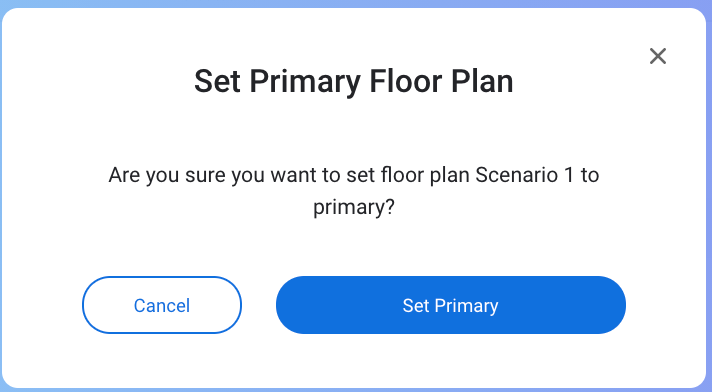Click the confirmation message about Scenario 1

tap(354, 191)
